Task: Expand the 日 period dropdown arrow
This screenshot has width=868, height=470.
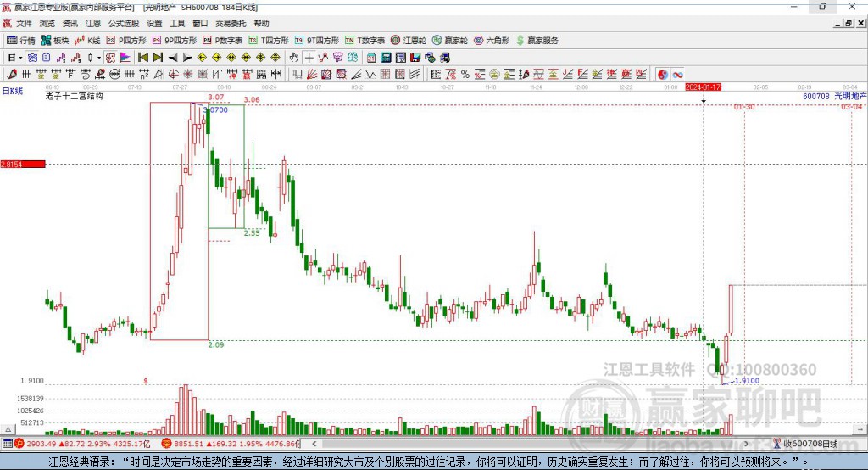Action: [x=20, y=58]
